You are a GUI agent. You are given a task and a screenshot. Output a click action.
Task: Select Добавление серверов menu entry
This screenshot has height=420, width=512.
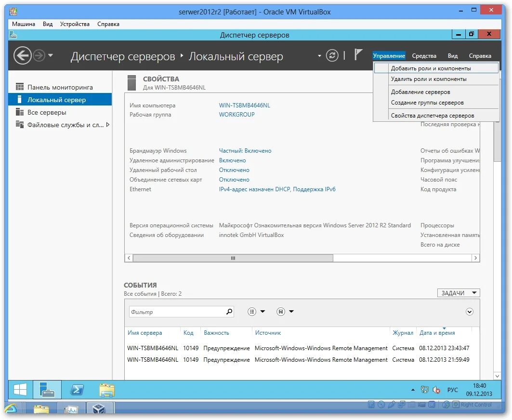[436, 92]
